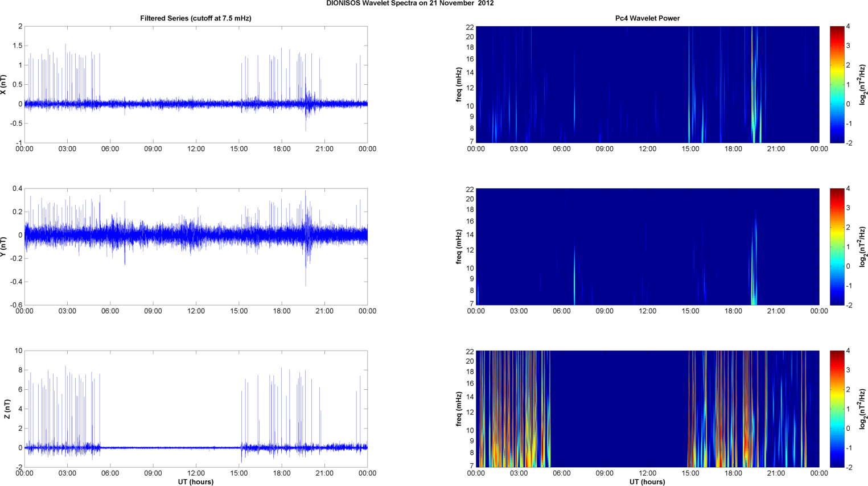Click the "0.4" tick on the Y plot axis
The width and height of the screenshot is (868, 486).
pyautogui.click(x=17, y=188)
